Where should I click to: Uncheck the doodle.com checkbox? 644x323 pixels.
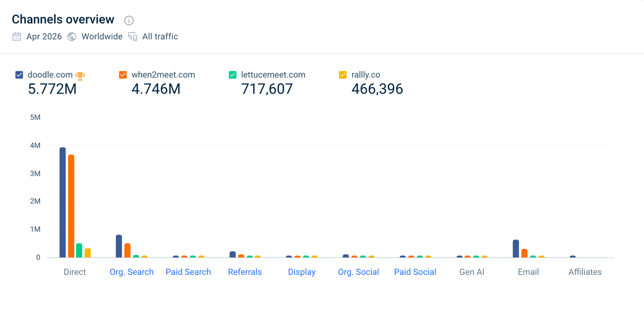[19, 75]
